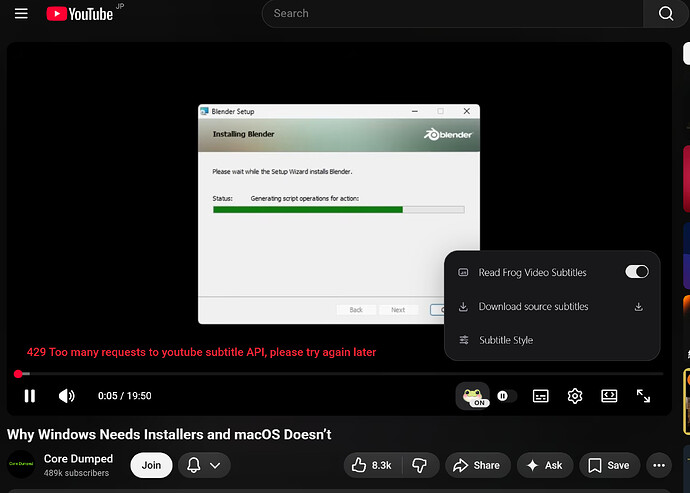690x493 pixels.
Task: Click the 0:05 / 19:50 time display
Action: 125,396
